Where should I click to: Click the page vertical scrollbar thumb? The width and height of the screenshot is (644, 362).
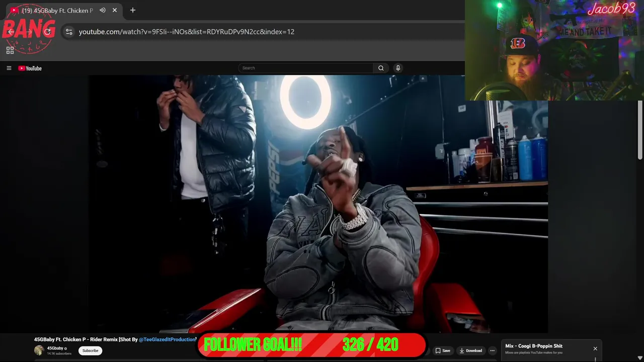[640, 131]
